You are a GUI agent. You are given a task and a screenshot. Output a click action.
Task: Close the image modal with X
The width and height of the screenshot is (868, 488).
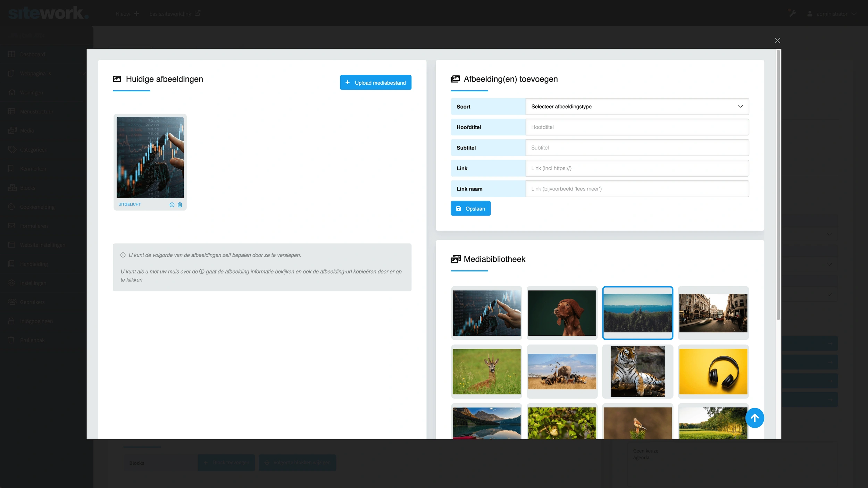pos(777,41)
